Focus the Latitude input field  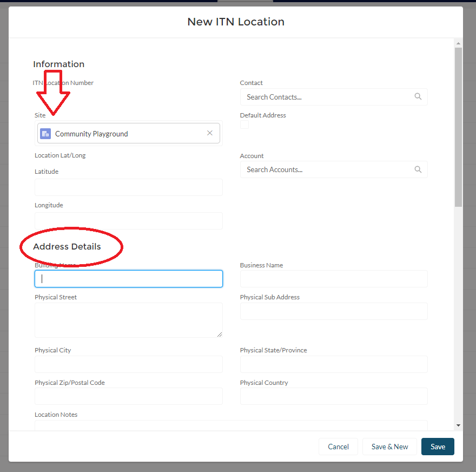click(129, 187)
